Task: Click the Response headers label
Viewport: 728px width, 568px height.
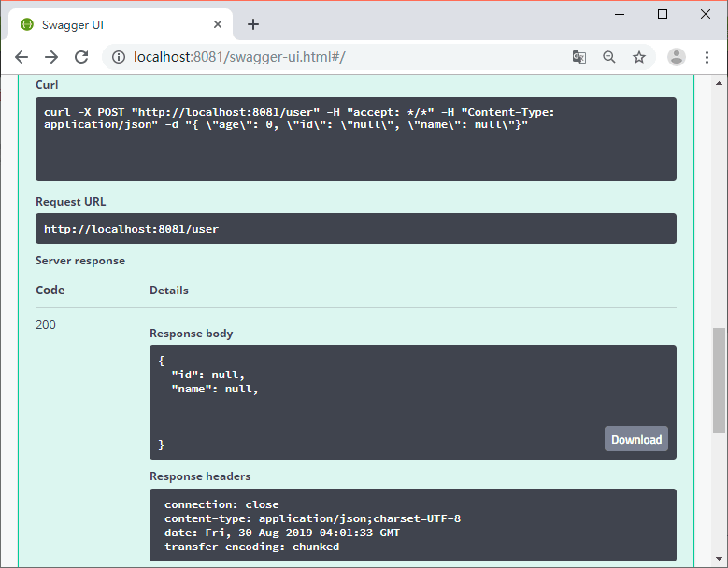Action: [x=200, y=476]
